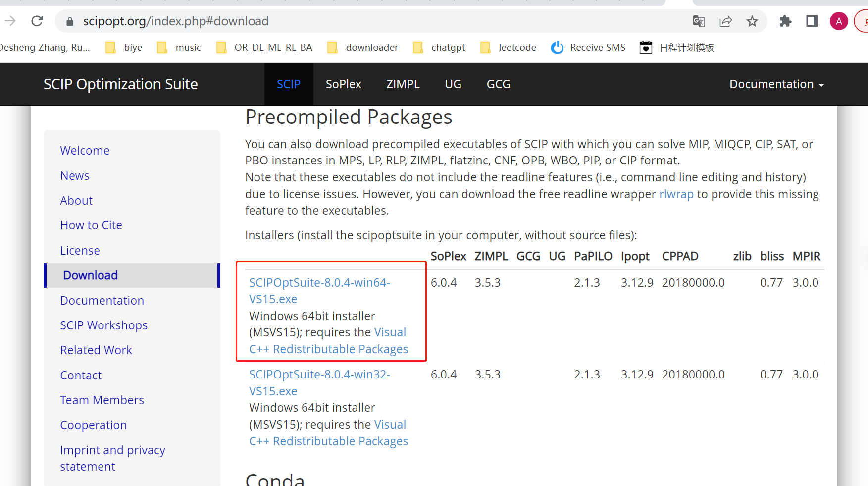Open Imprint and privacy statement link
The height and width of the screenshot is (486, 868).
pyautogui.click(x=113, y=458)
